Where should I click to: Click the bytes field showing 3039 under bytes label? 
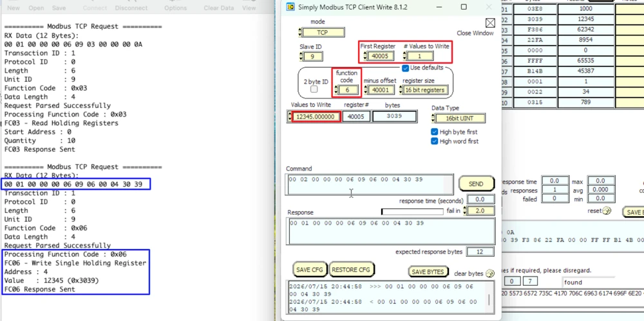point(394,116)
